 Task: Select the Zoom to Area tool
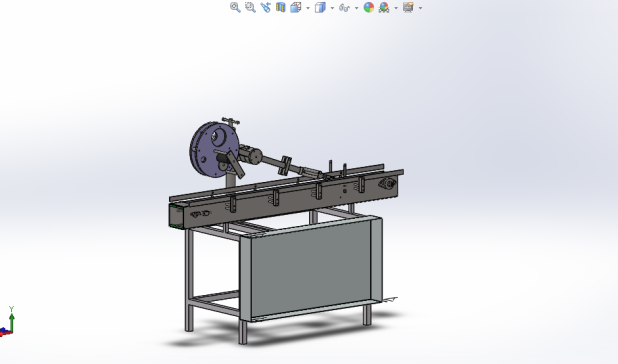[x=250, y=7]
